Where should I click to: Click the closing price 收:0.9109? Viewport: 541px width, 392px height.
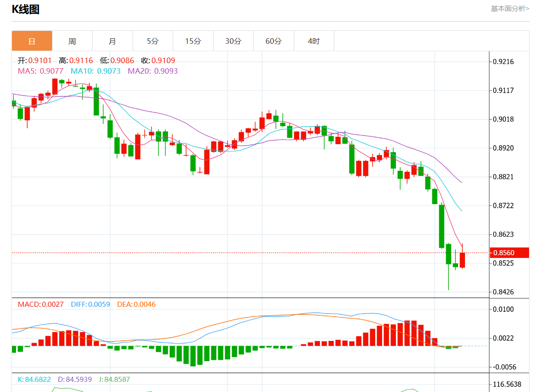click(x=158, y=60)
